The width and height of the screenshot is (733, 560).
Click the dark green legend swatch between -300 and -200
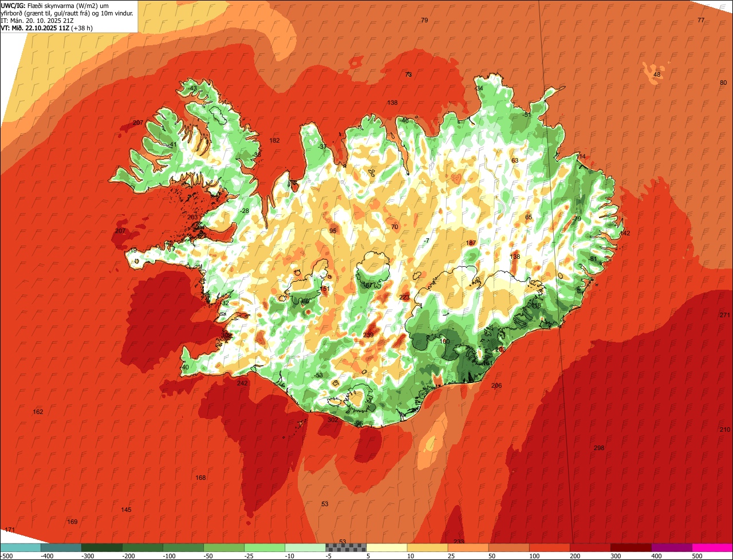click(x=101, y=547)
